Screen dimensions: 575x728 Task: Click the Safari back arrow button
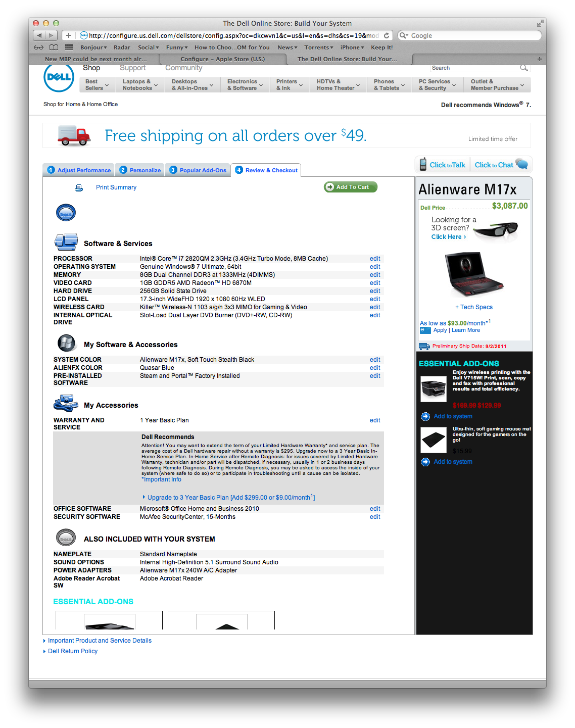39,35
